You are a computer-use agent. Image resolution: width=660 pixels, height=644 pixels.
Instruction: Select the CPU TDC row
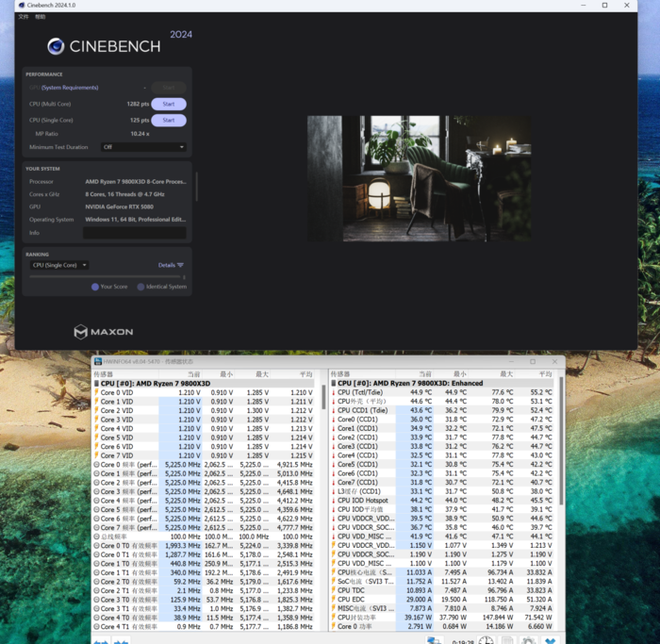[442, 590]
